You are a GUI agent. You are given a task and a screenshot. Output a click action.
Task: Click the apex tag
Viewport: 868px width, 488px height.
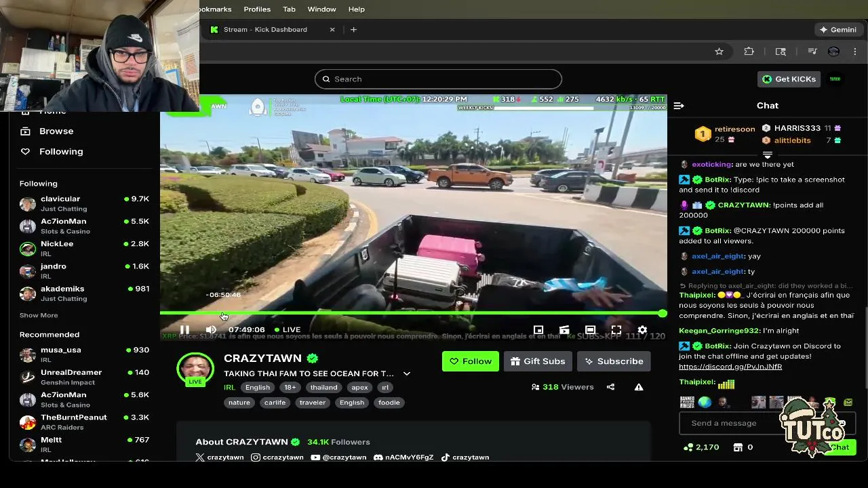[x=359, y=387]
